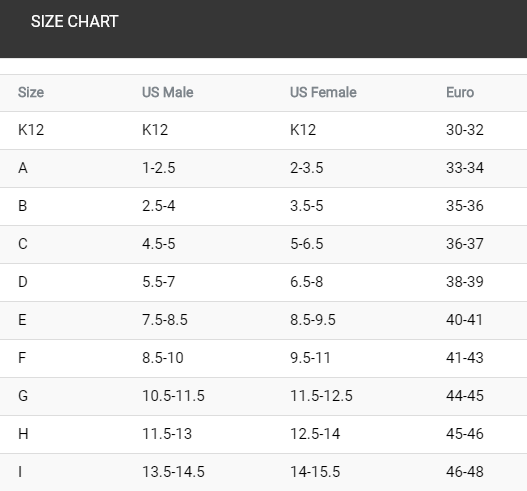This screenshot has height=491, width=527.
Task: Click US Female value 11.5-12.5
Action: point(322,396)
